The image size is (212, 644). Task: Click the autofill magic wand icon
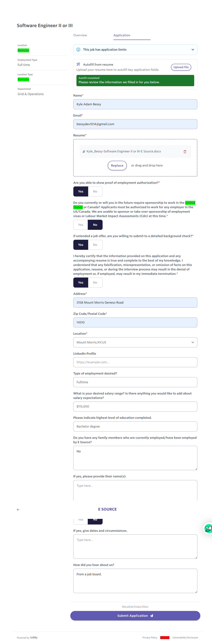pos(78,64)
